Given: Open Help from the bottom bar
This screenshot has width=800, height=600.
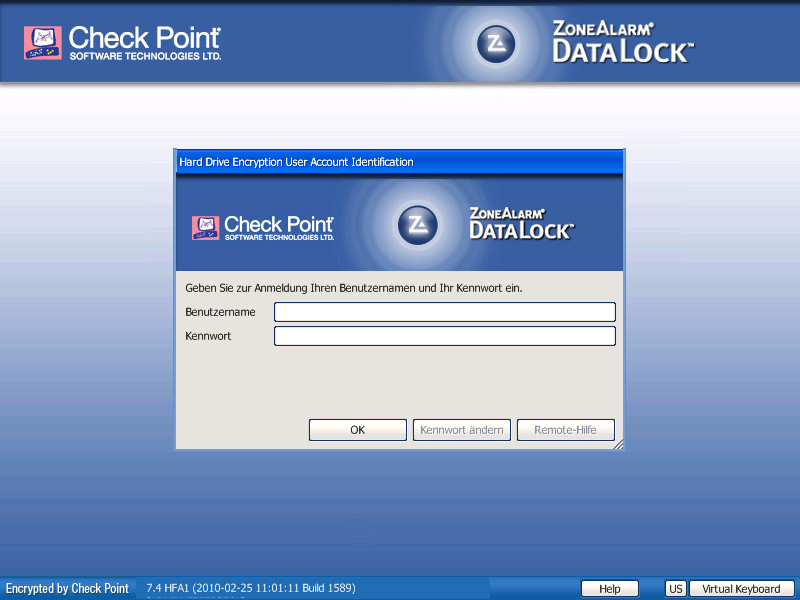Looking at the screenshot, I should [610, 589].
